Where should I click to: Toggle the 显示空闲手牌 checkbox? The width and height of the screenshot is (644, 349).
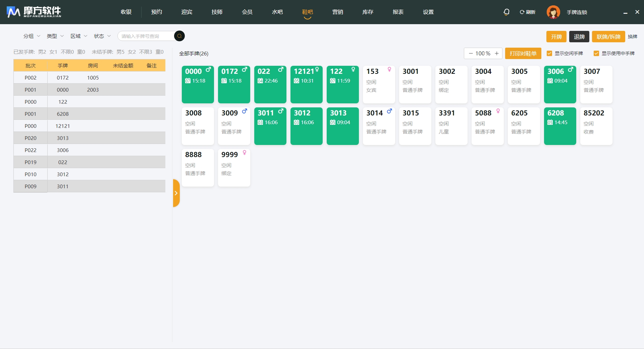tap(549, 53)
